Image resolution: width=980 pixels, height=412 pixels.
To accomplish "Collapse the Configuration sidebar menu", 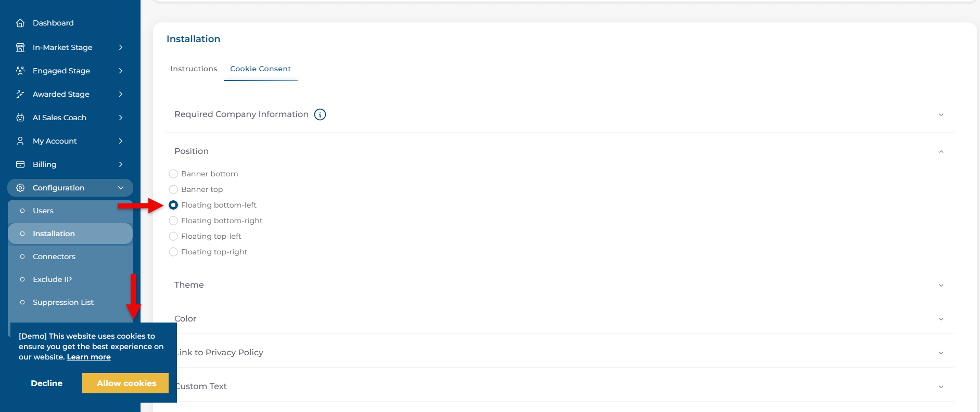I will click(121, 188).
